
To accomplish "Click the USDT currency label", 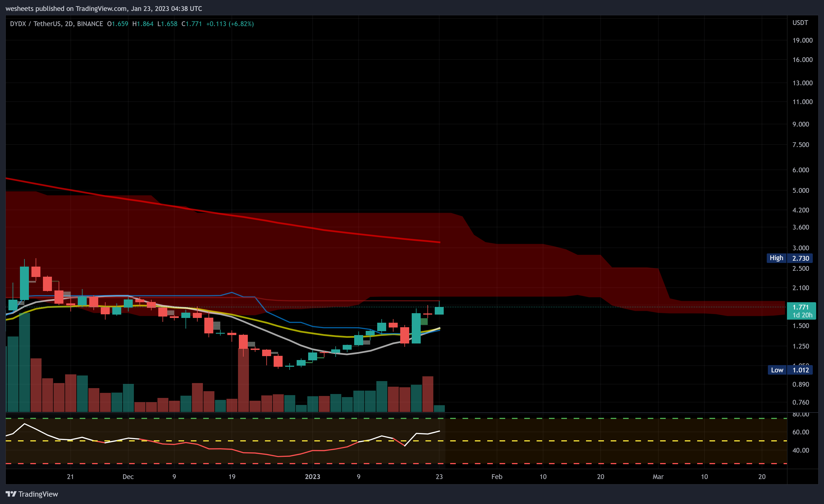I will pyautogui.click(x=800, y=23).
